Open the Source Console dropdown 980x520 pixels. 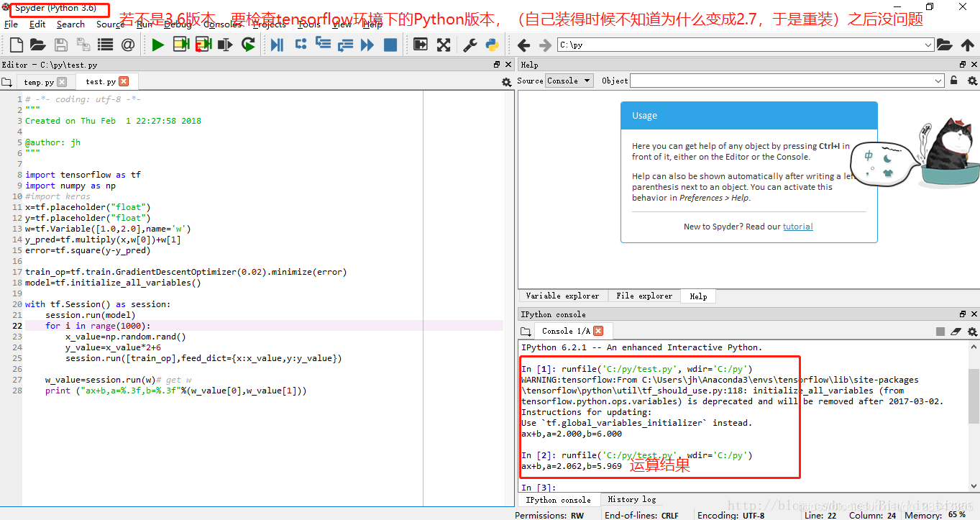click(569, 81)
